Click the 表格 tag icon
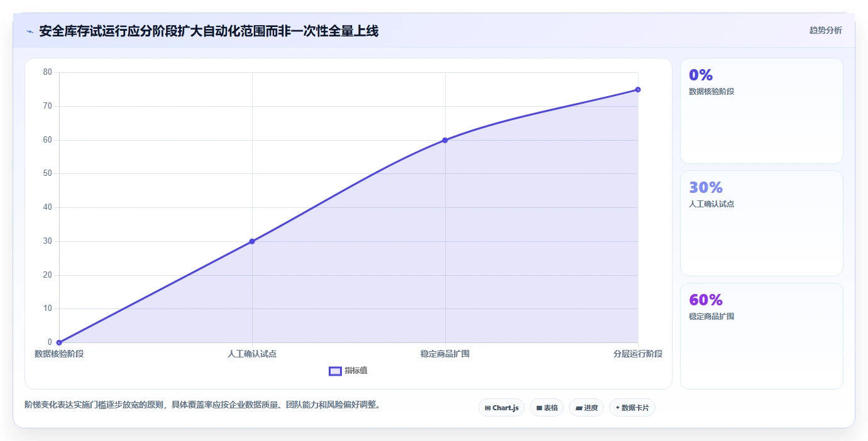868x441 pixels. coord(539,408)
